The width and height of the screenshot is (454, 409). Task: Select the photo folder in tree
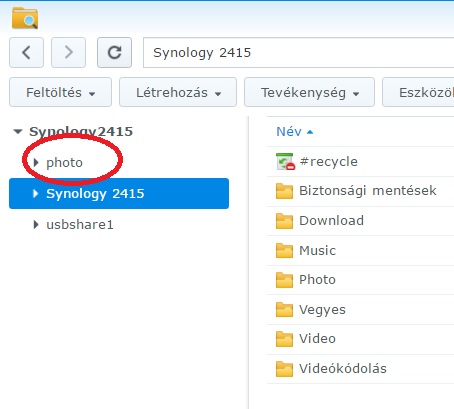pyautogui.click(x=64, y=163)
